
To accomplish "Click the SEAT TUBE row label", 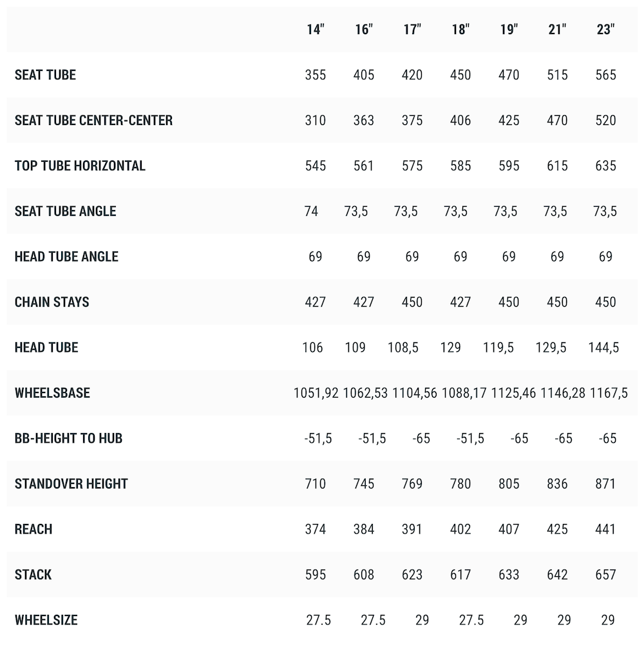I will (x=45, y=75).
